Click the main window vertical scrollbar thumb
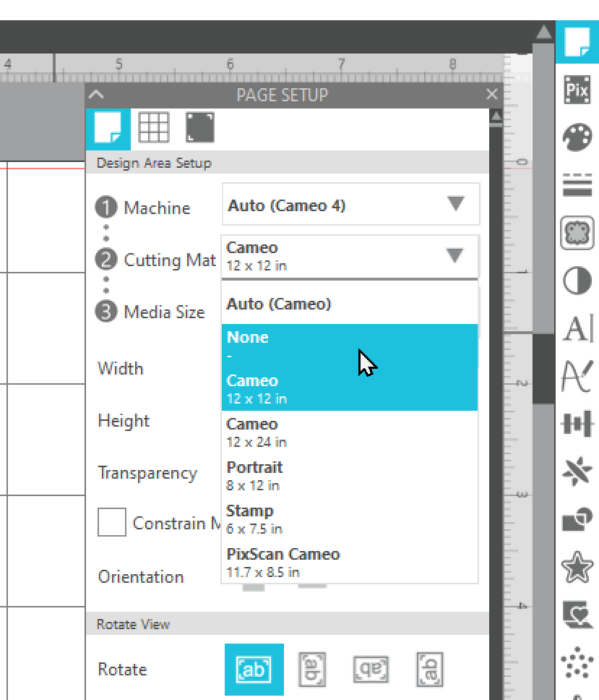Screen dimensions: 599x700 [x=543, y=368]
